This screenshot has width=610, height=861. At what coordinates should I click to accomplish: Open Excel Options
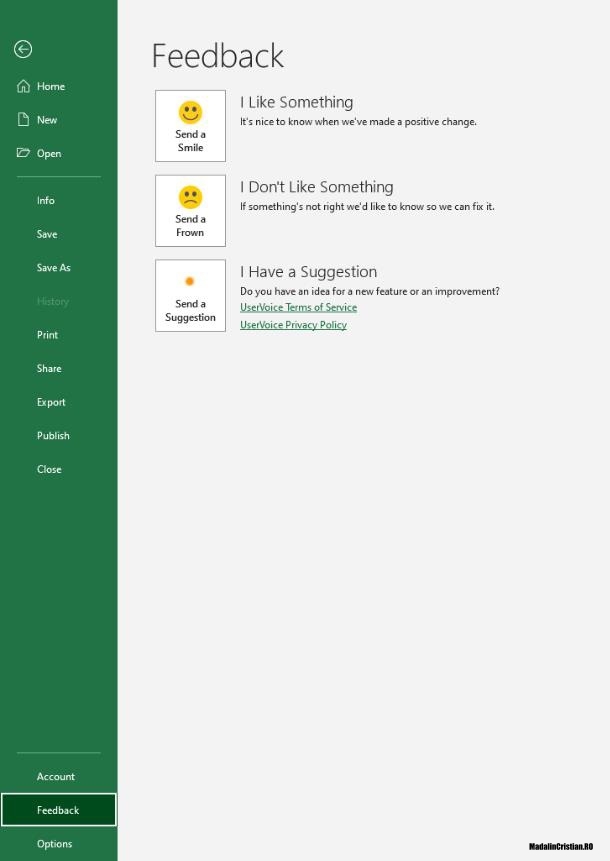tap(54, 844)
